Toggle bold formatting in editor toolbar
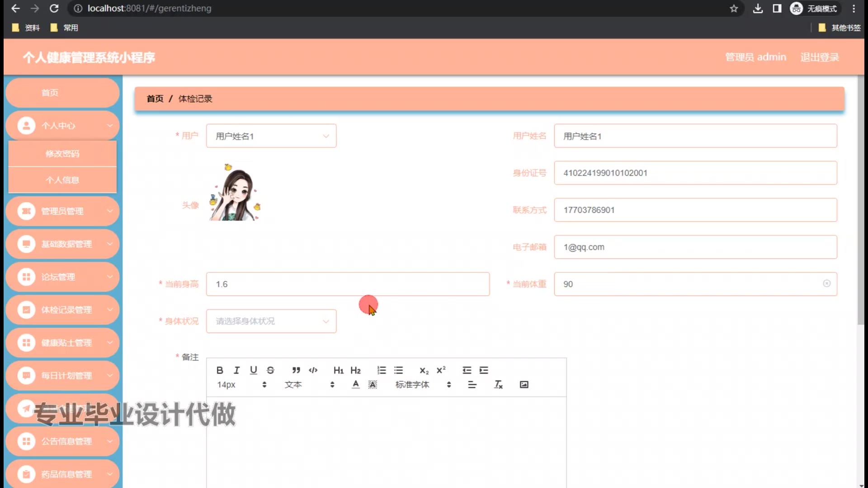The width and height of the screenshot is (868, 488). tap(220, 370)
